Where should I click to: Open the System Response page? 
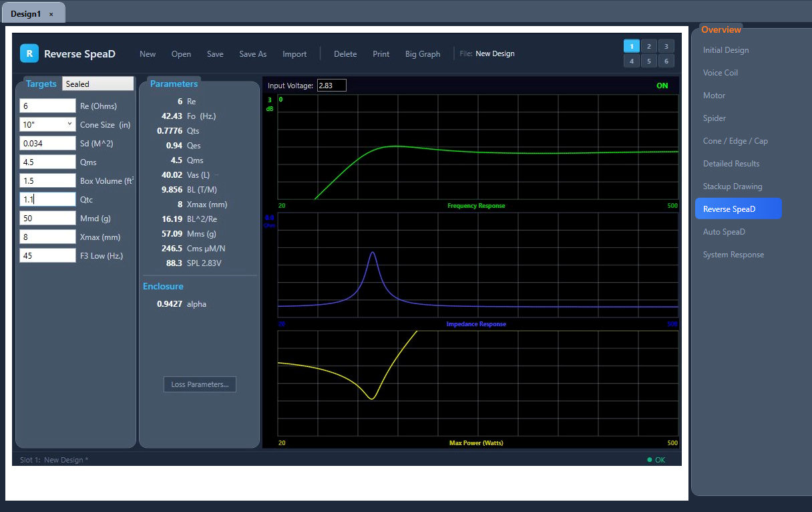(x=733, y=255)
